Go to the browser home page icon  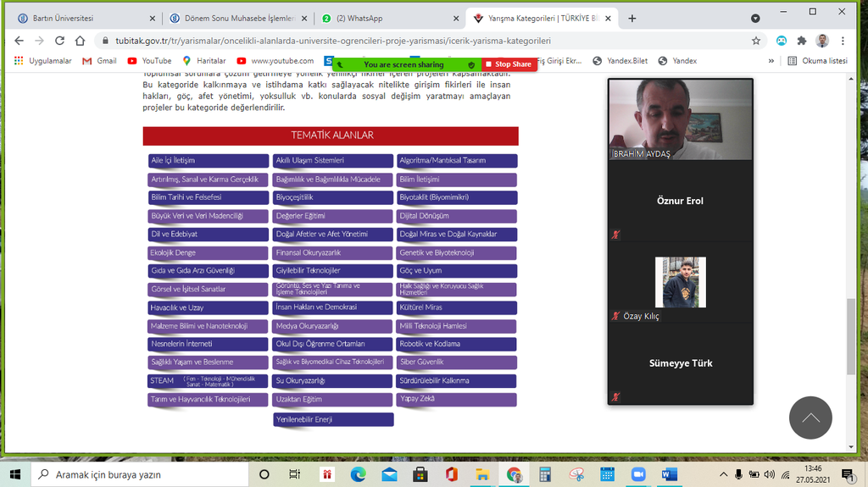click(x=80, y=41)
